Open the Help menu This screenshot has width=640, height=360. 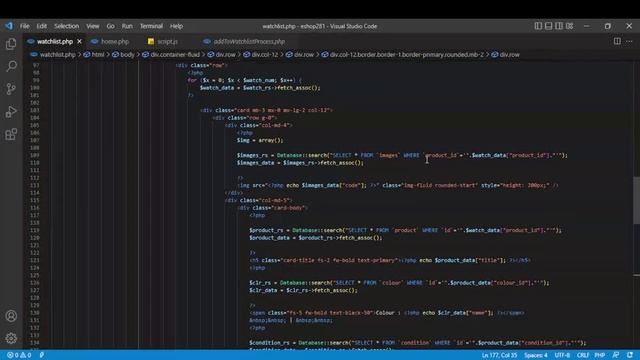176,26
